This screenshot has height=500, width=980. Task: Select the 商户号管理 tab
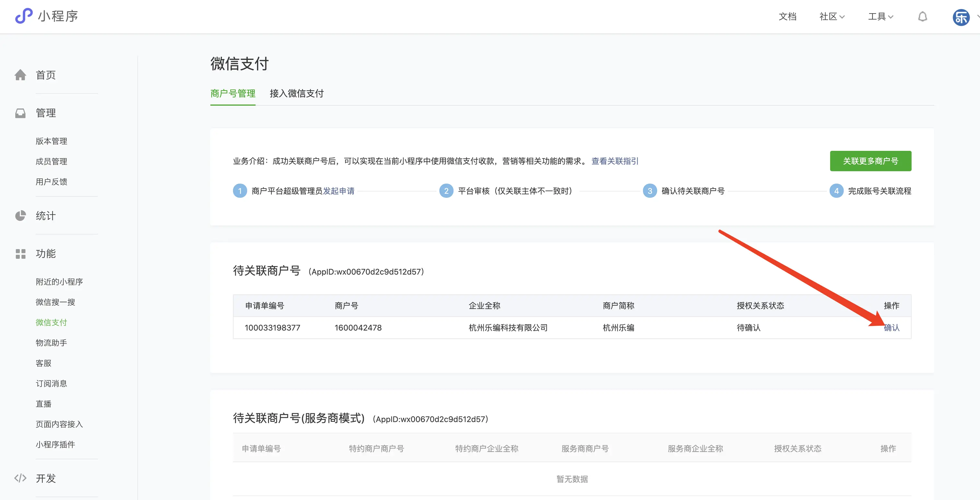[233, 94]
